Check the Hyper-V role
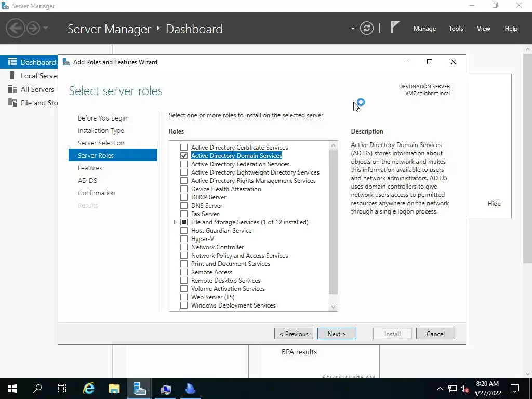 (x=184, y=239)
